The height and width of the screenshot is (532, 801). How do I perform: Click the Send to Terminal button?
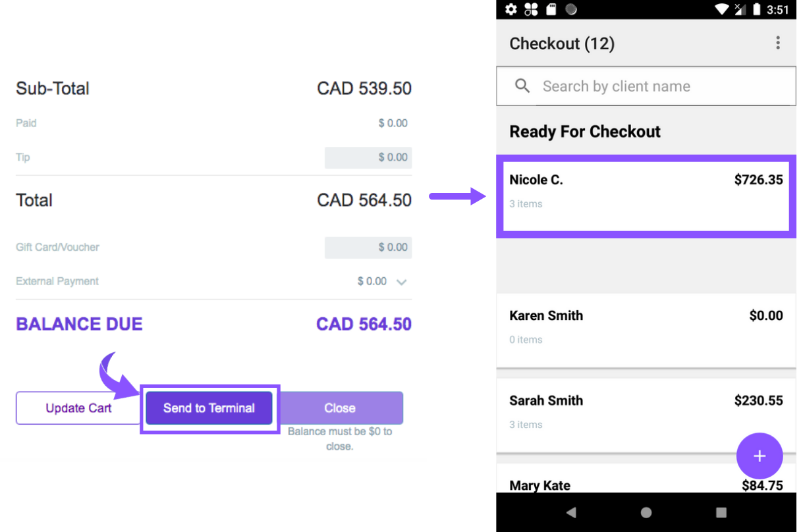tap(209, 408)
